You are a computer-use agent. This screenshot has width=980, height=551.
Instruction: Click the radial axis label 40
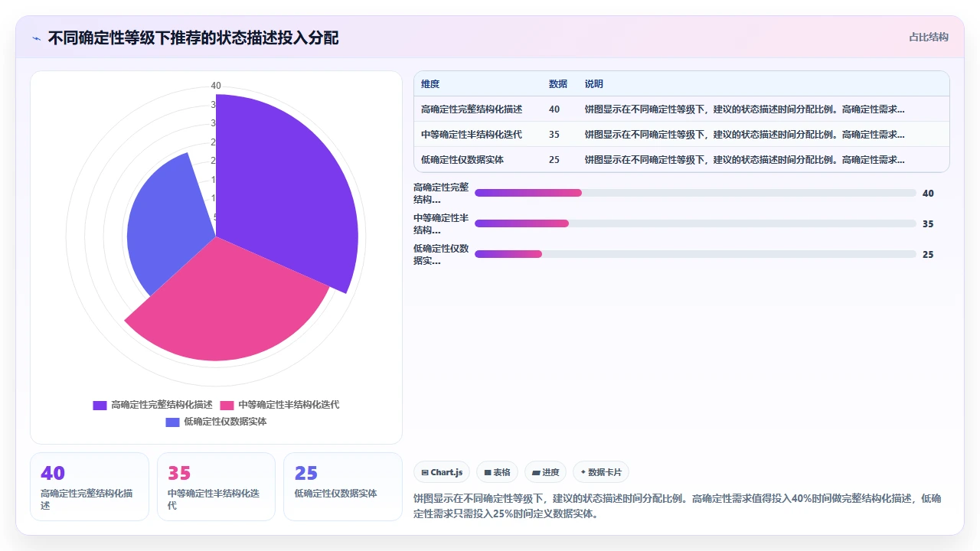click(x=216, y=86)
